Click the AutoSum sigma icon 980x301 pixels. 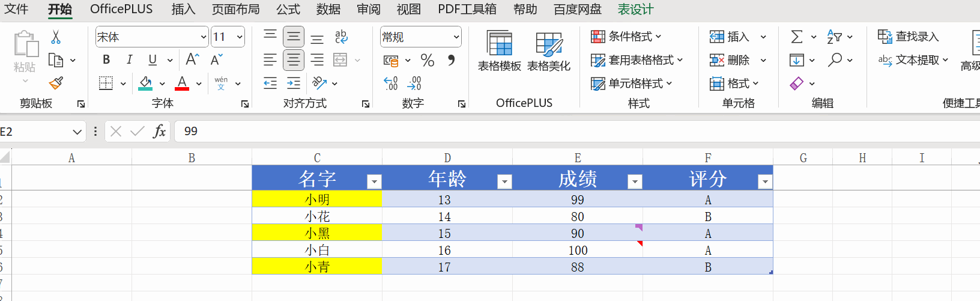click(797, 37)
